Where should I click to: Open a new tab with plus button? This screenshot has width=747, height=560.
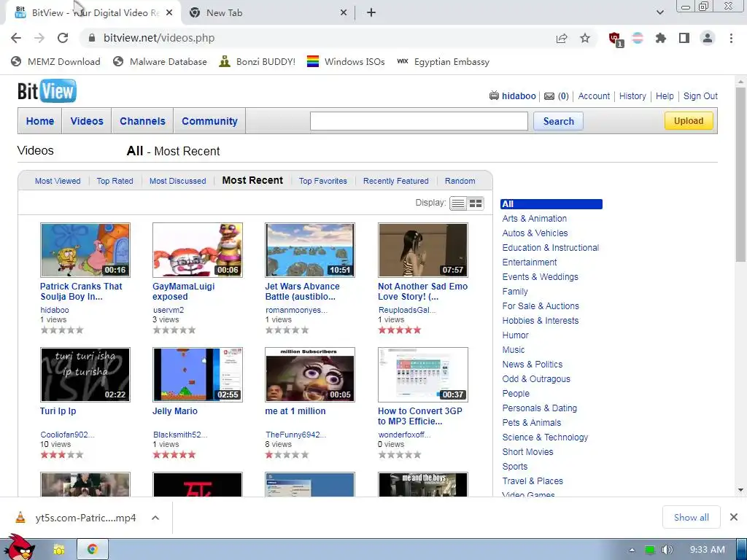pyautogui.click(x=371, y=13)
